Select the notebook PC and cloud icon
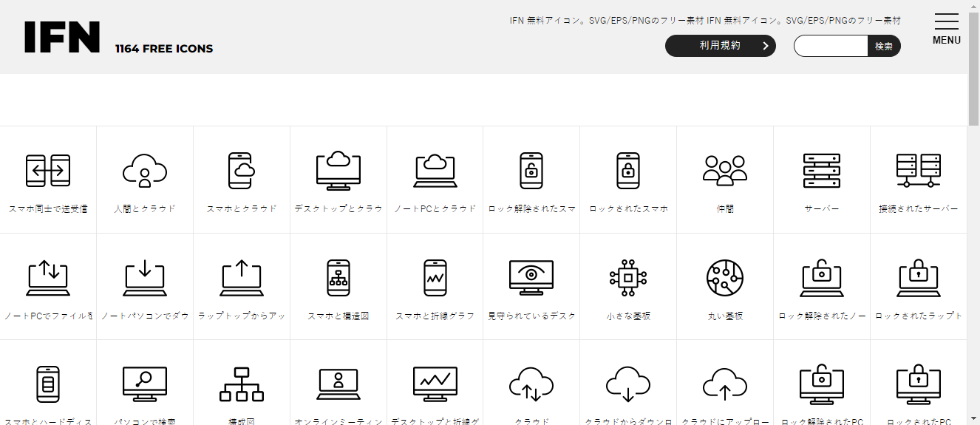The height and width of the screenshot is (425, 980). 435,171
